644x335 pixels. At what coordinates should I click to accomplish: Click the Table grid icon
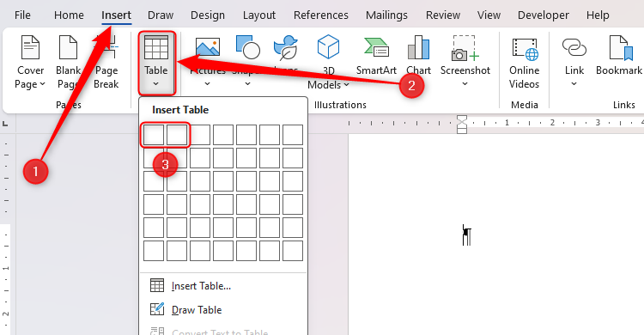point(156,47)
